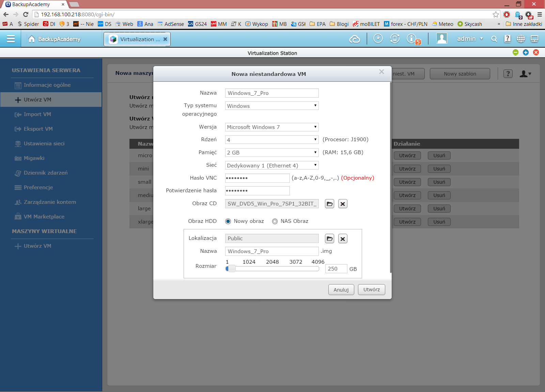Screen dimensions: 545x392
Task: Open the Sieć network dropdown
Action: click(272, 165)
